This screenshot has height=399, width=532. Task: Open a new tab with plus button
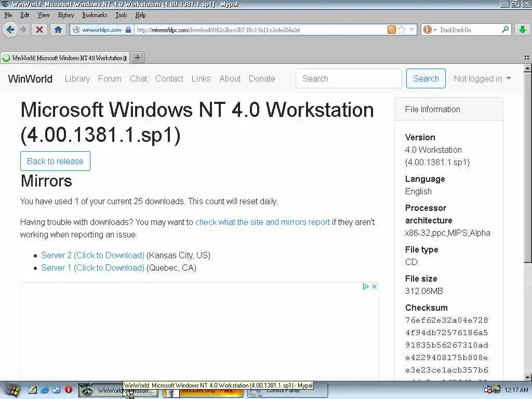click(x=137, y=58)
